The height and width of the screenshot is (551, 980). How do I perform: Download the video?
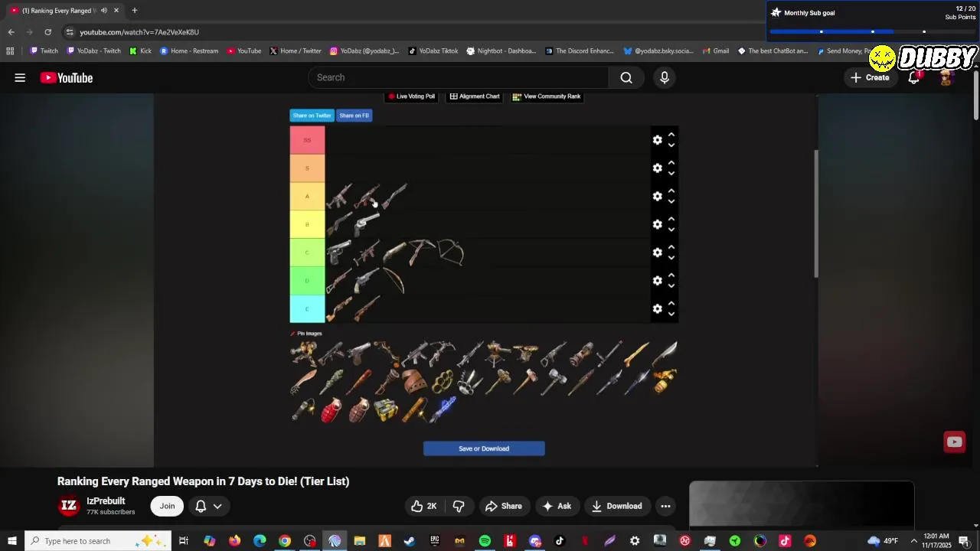pyautogui.click(x=617, y=506)
